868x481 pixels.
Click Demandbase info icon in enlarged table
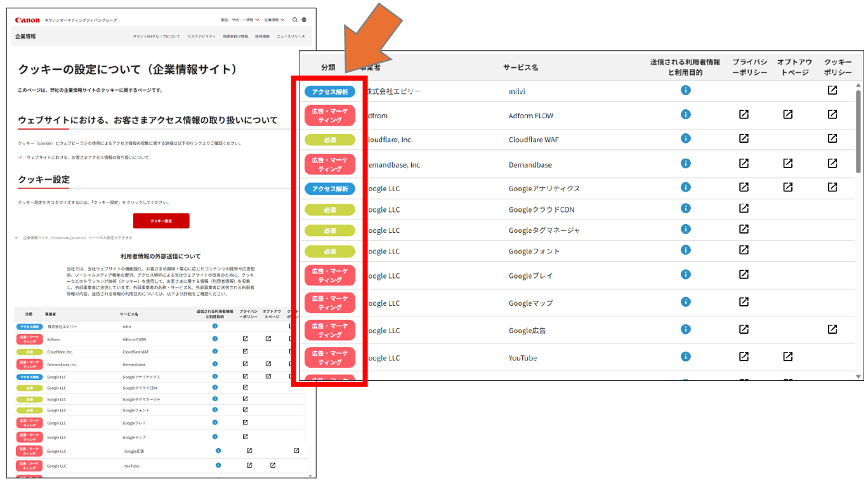tap(685, 163)
